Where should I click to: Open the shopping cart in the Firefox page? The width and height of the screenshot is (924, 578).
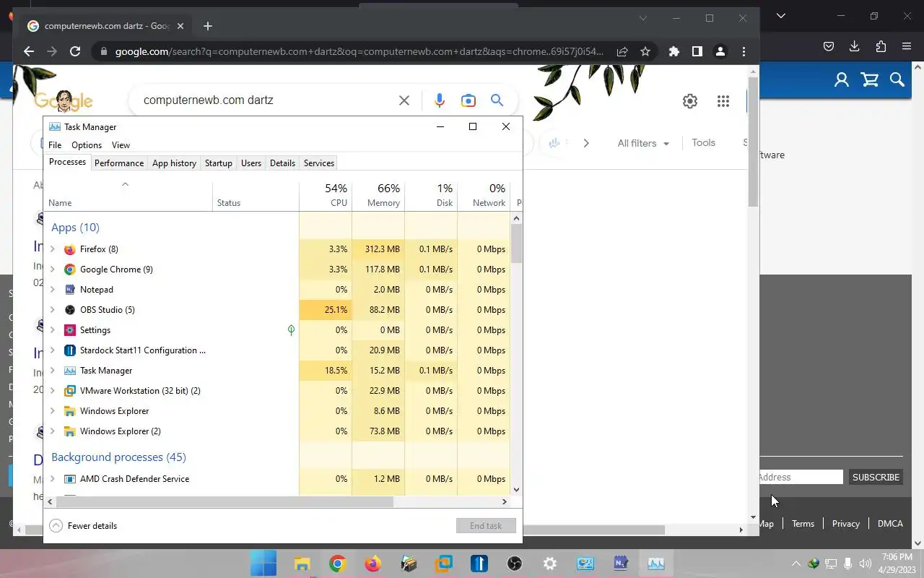[x=870, y=79]
